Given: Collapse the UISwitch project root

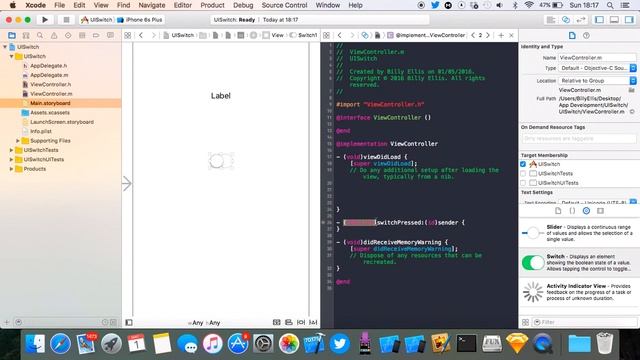Looking at the screenshot, I should tap(5, 47).
